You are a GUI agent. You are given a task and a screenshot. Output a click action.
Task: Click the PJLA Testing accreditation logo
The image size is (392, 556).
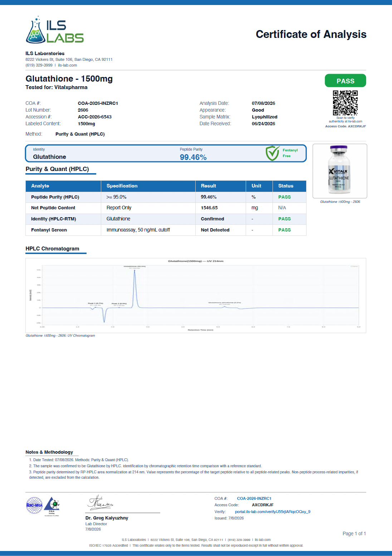52,506
